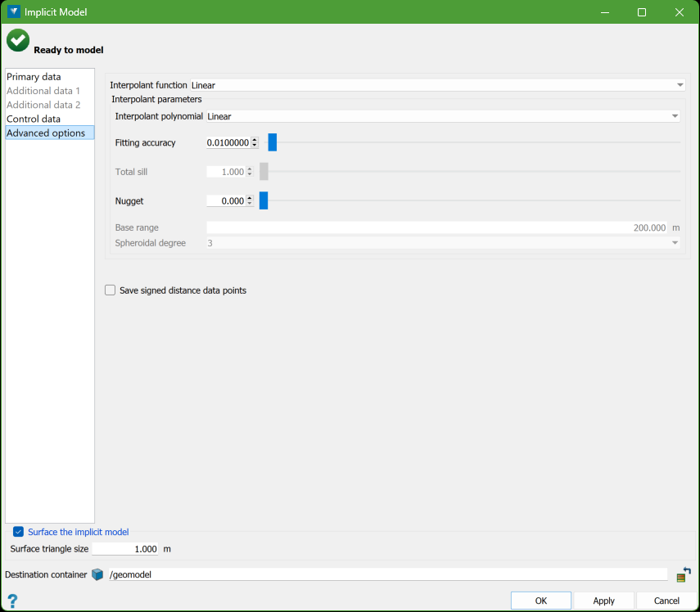Enable Save signed distance data points

pyautogui.click(x=111, y=290)
